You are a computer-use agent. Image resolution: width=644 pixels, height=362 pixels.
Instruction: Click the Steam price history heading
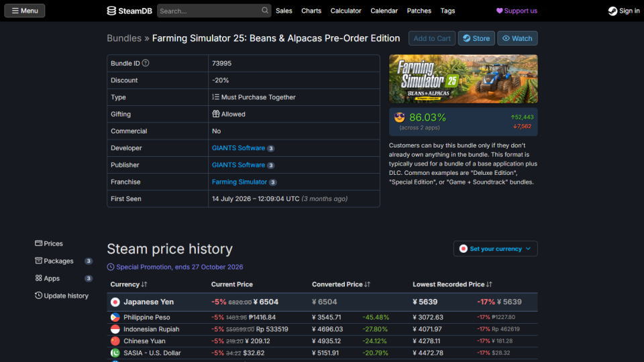point(170,249)
